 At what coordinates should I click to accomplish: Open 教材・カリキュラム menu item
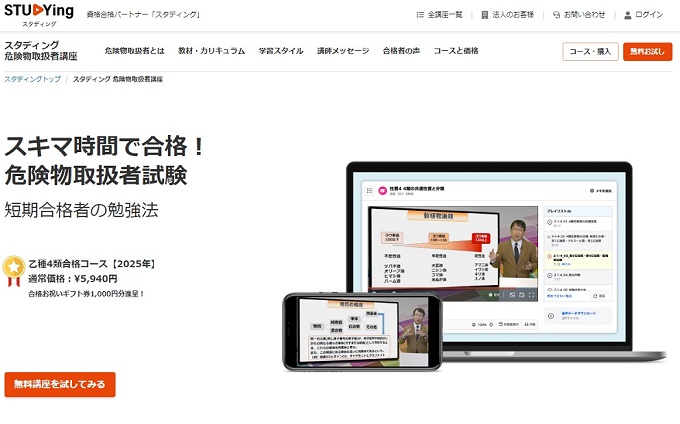(212, 51)
